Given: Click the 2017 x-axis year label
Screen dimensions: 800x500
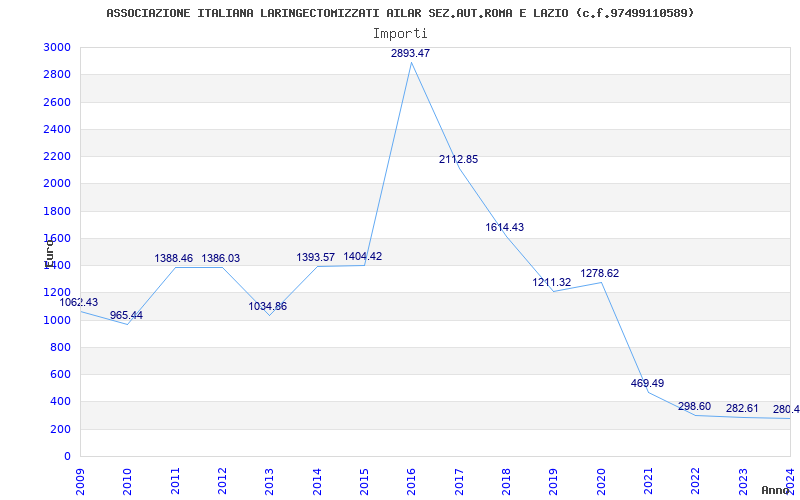Looking at the screenshot, I should point(459,481).
